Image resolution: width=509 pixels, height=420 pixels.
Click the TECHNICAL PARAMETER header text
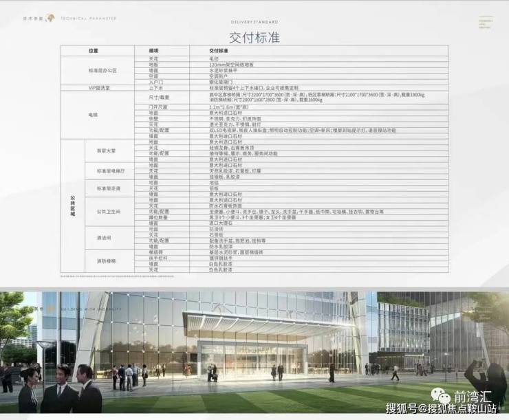coord(89,19)
